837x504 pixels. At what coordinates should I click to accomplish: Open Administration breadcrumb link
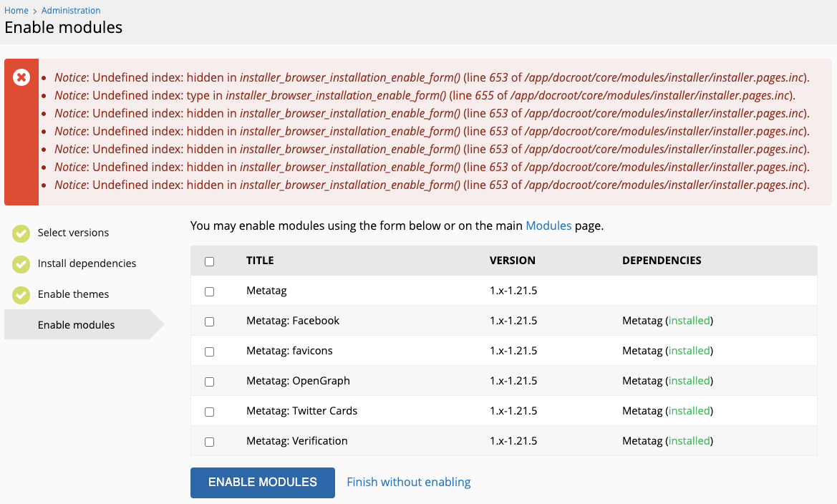coord(71,10)
